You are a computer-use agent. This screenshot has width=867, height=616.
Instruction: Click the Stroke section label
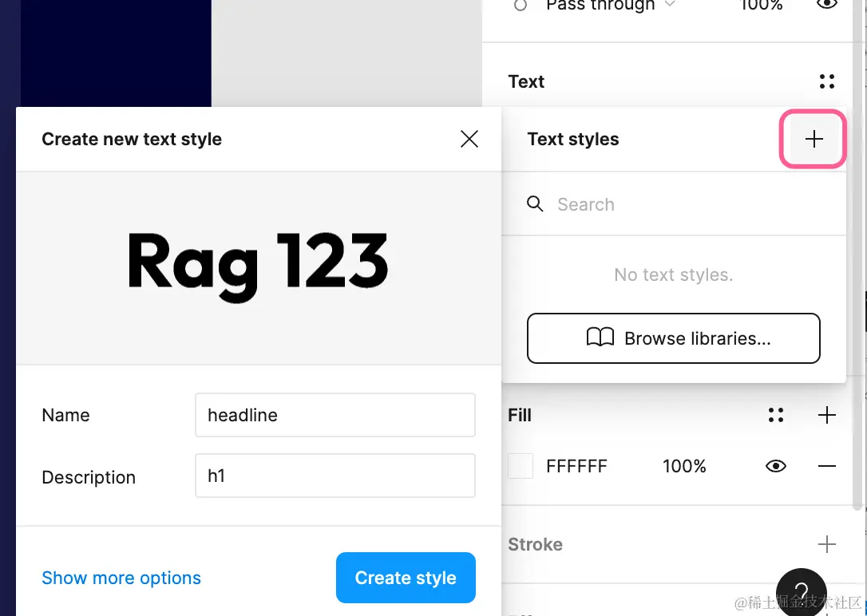click(x=535, y=544)
